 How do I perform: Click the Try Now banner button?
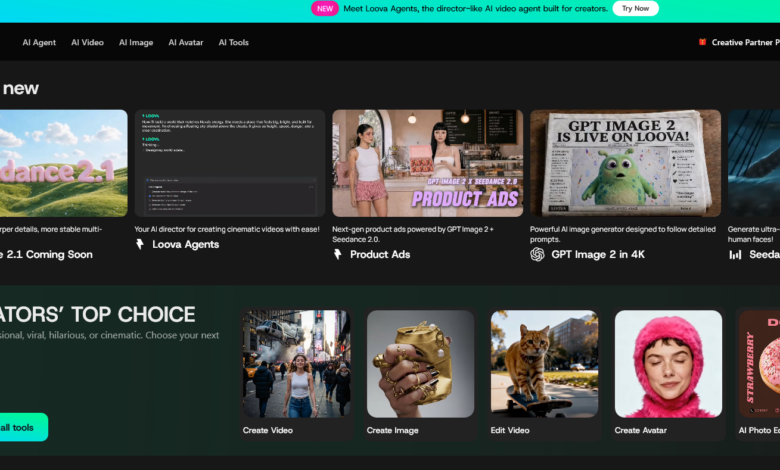[x=635, y=8]
